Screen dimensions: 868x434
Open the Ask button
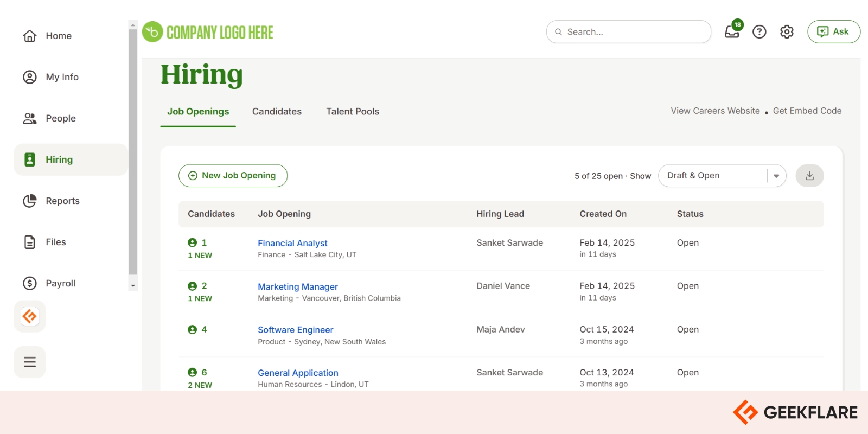(833, 32)
